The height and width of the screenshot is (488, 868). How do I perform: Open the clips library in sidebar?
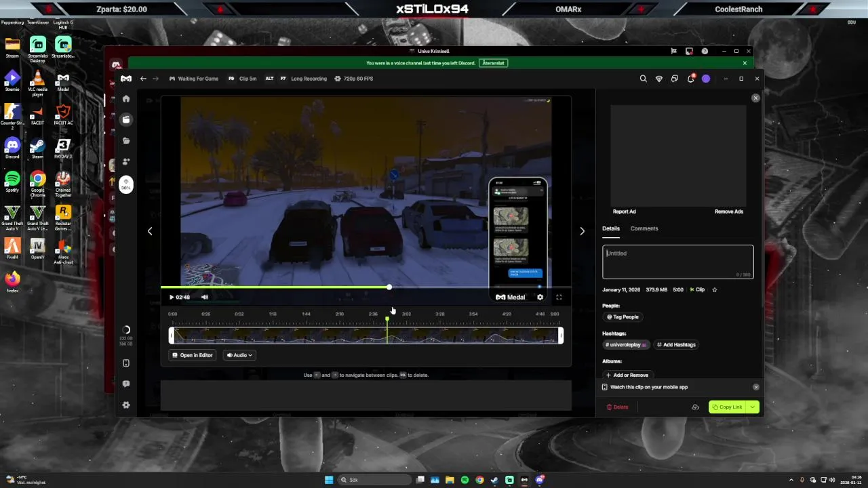[x=126, y=119]
